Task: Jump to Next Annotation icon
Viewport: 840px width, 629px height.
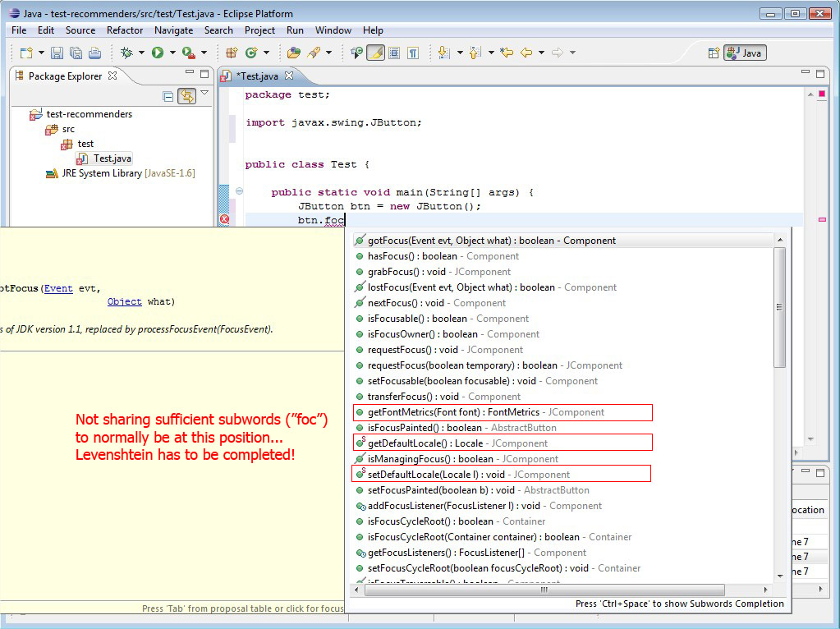Action: 443,53
